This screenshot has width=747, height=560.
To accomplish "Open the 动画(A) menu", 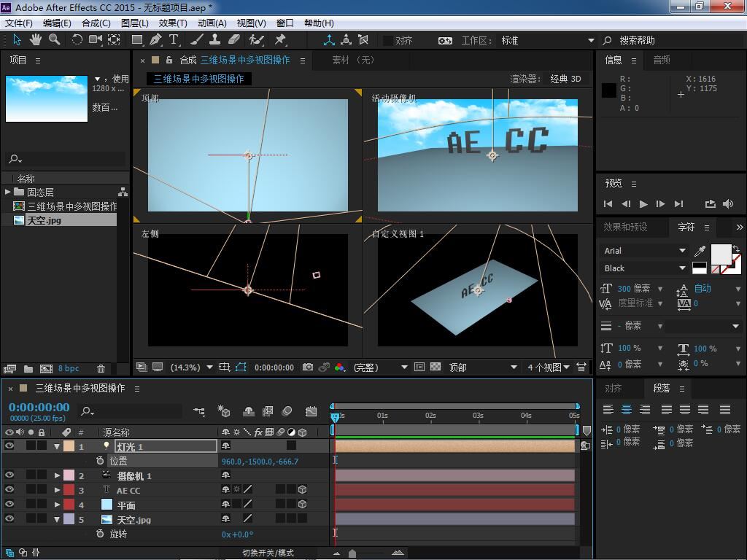I will point(212,23).
